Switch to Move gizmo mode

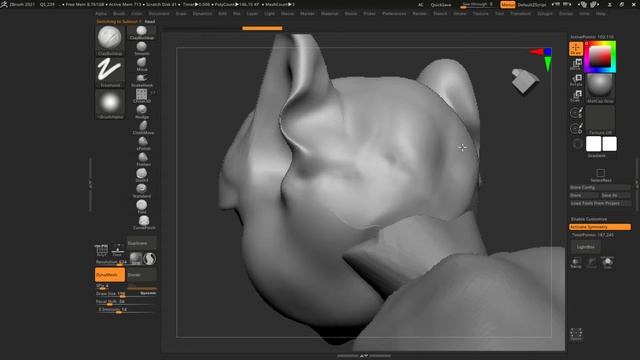click(x=576, y=64)
